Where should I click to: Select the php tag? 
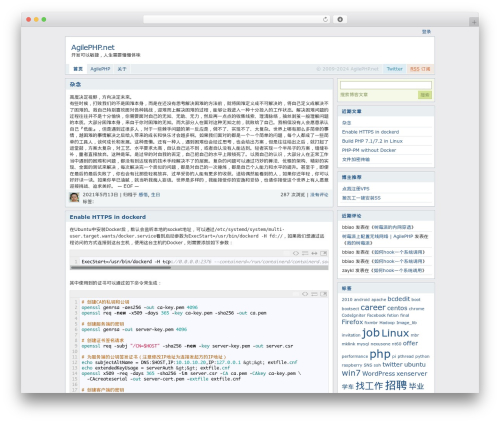380,354
